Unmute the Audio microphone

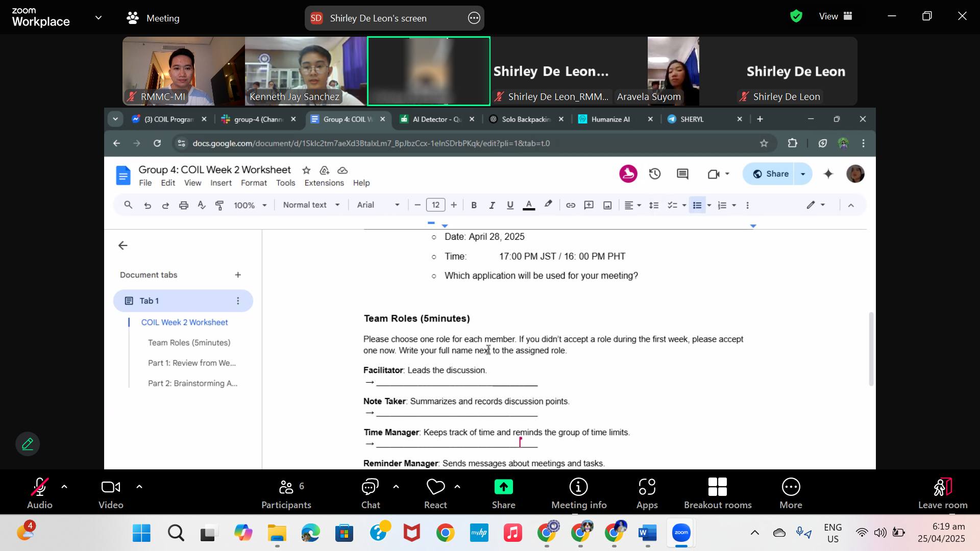[39, 493]
